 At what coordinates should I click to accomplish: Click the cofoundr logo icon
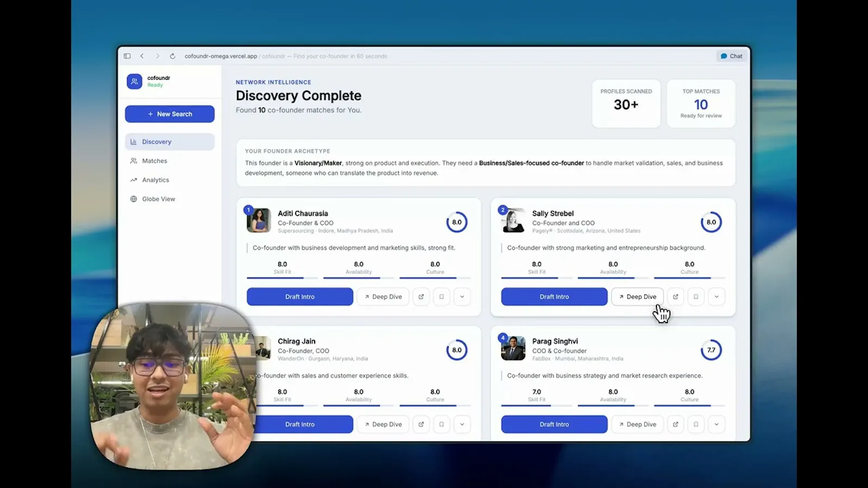[x=135, y=81]
